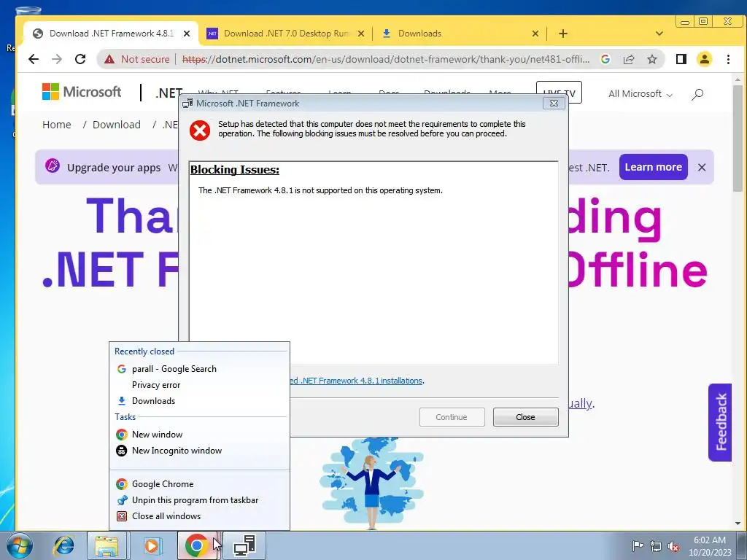Open Windows Media Player on taskbar
The width and height of the screenshot is (747, 560).
pos(152,545)
